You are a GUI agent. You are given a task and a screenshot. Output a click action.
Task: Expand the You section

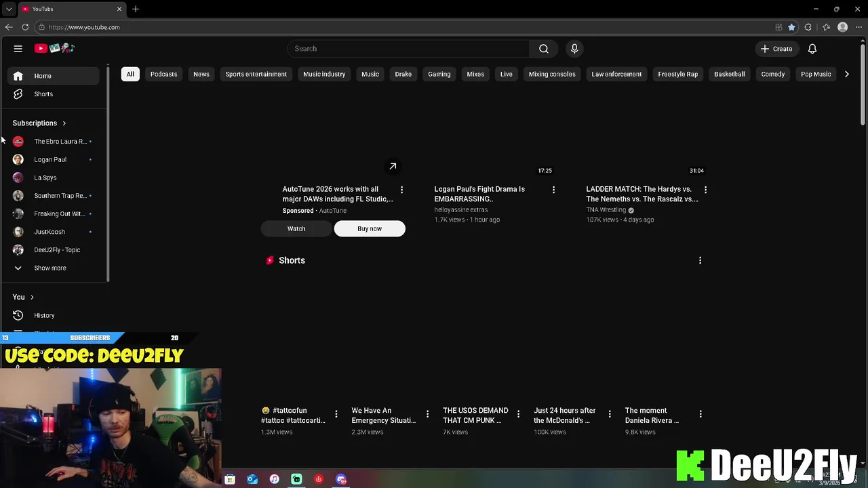[x=23, y=297]
